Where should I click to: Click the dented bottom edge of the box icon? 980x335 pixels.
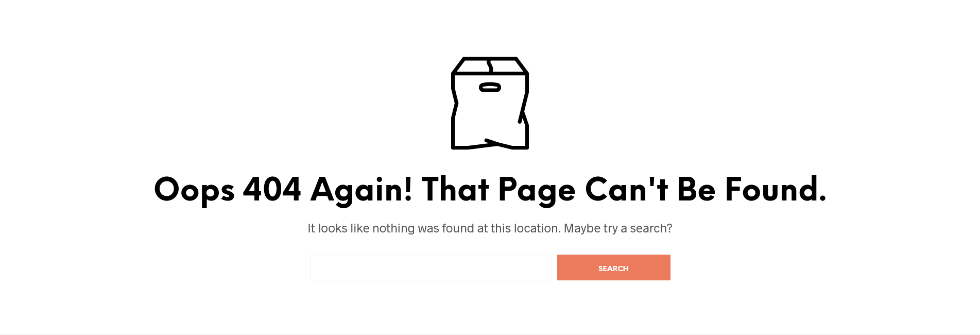tap(490, 144)
